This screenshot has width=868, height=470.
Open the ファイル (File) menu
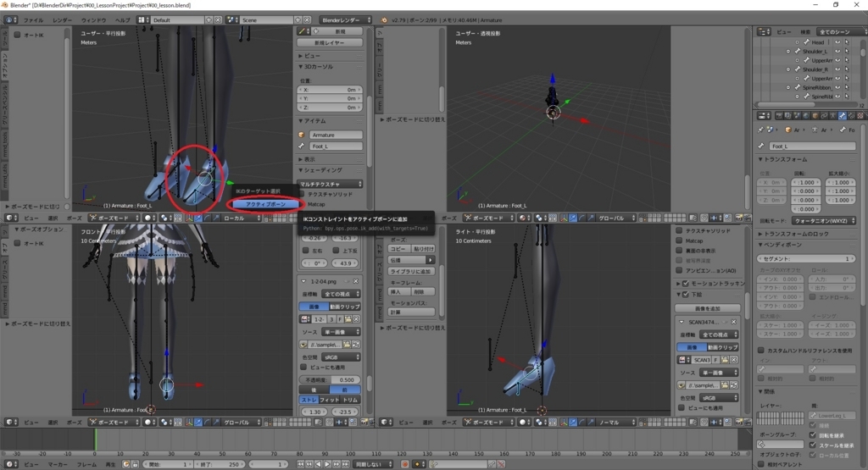(33, 20)
